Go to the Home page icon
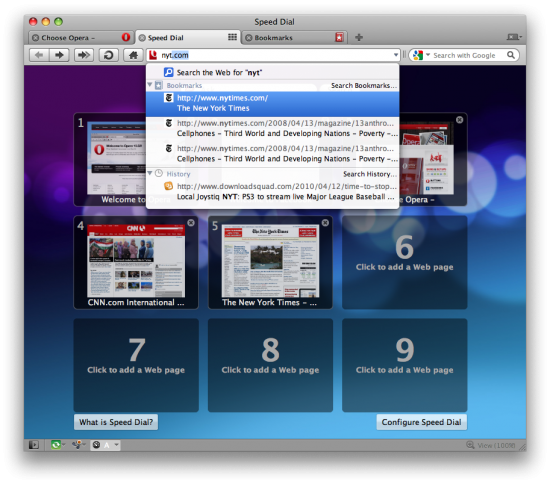Screen dimensions: 550x484 (x=133, y=55)
